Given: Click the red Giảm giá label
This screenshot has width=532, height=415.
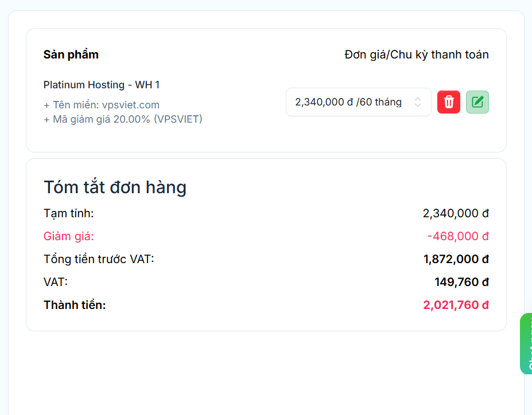Looking at the screenshot, I should pos(68,236).
